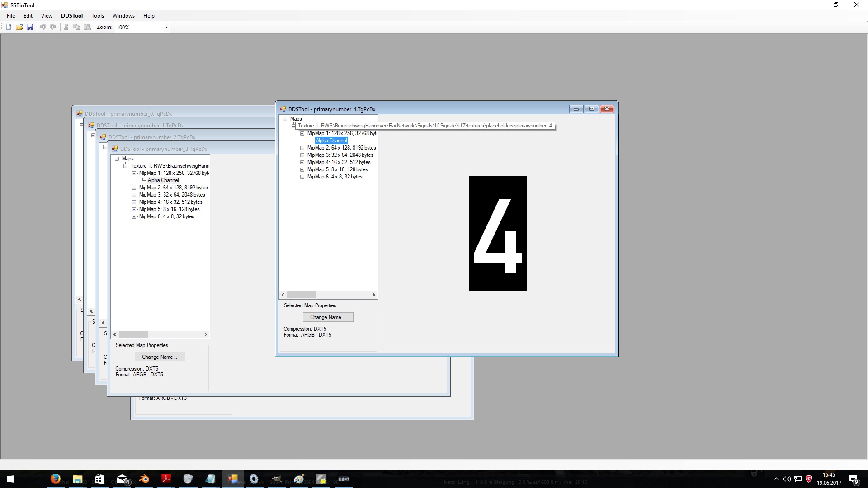Image resolution: width=868 pixels, height=488 pixels.
Task: Click the Undo arrow toolbar icon
Action: 43,27
